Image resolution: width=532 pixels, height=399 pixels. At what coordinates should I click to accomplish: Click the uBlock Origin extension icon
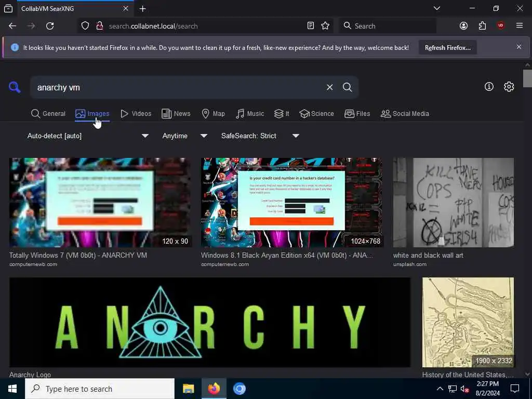pyautogui.click(x=501, y=26)
